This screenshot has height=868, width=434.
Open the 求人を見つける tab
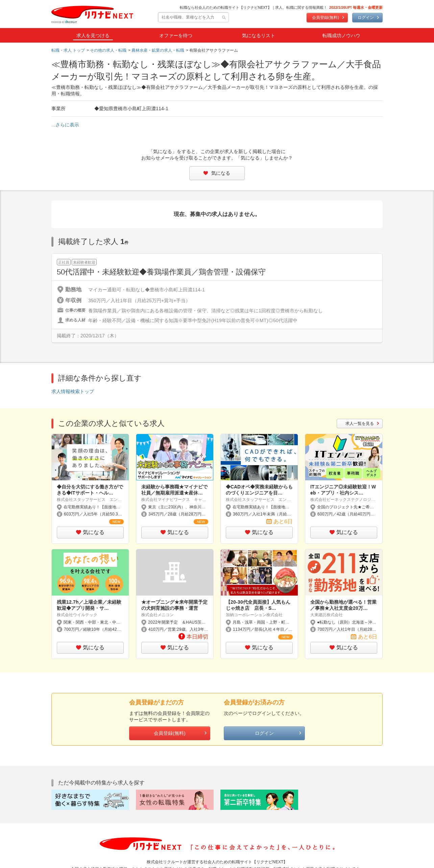(x=93, y=35)
